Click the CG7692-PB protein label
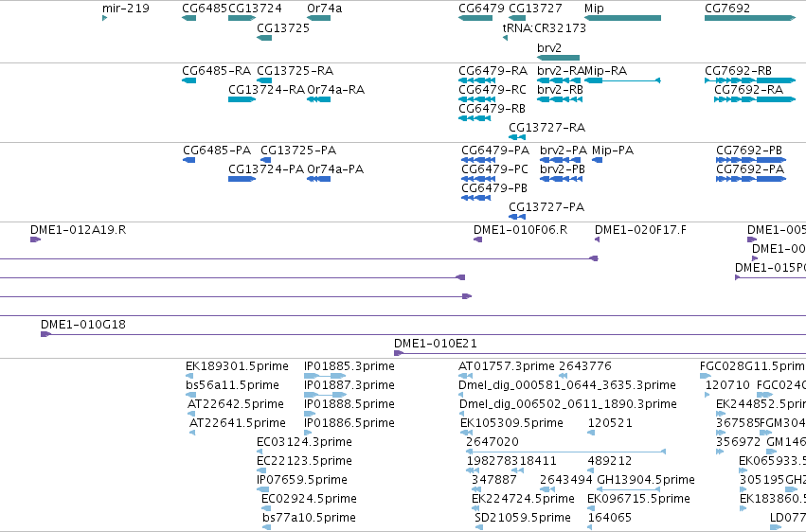 pyautogui.click(x=749, y=150)
